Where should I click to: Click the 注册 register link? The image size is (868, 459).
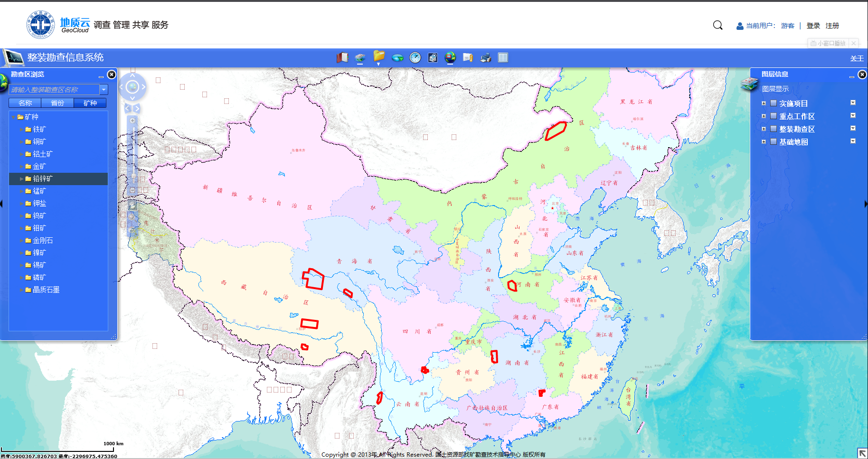coord(832,26)
